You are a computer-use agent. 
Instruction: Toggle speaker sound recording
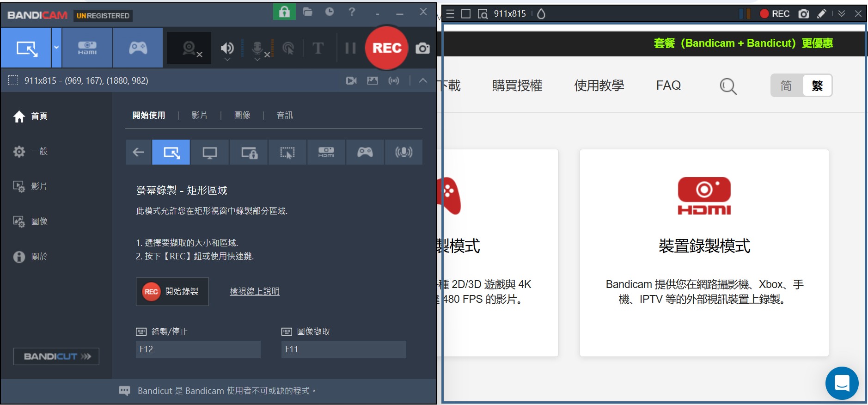click(227, 47)
